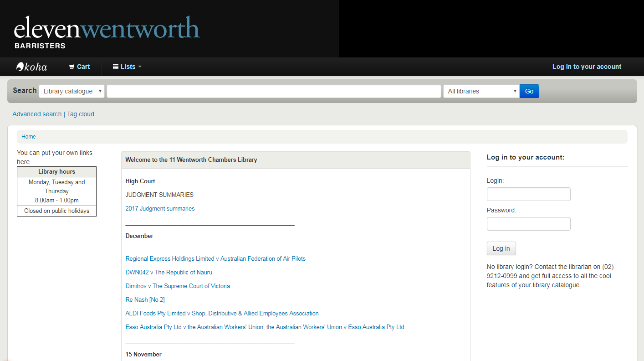Click the 'JUDGMENT SUMMARIES' text

pos(159,195)
